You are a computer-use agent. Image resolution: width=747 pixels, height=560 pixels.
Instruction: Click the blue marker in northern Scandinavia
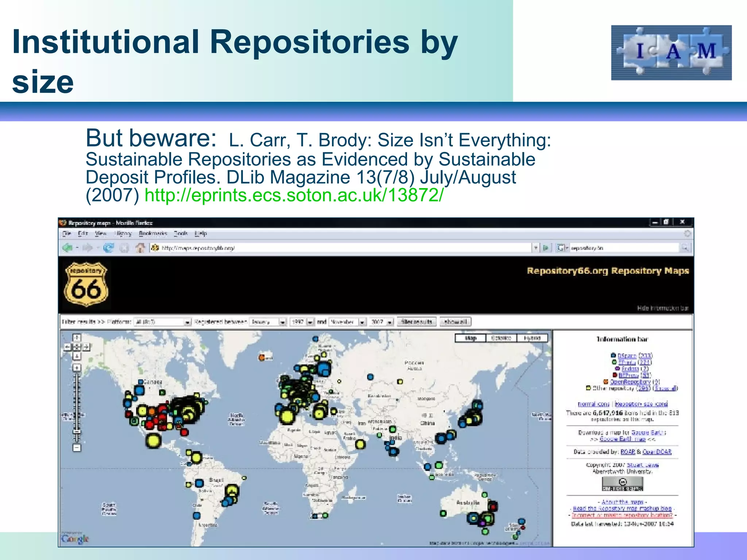coord(316,339)
